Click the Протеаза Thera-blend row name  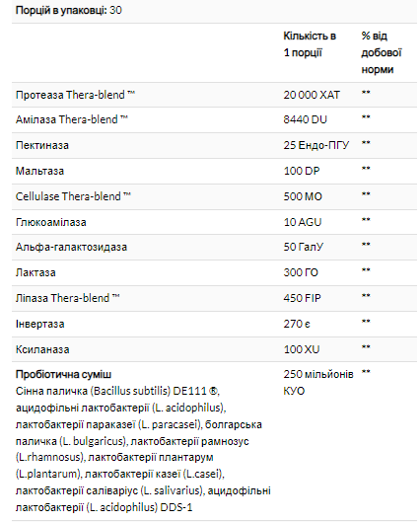tap(76, 95)
